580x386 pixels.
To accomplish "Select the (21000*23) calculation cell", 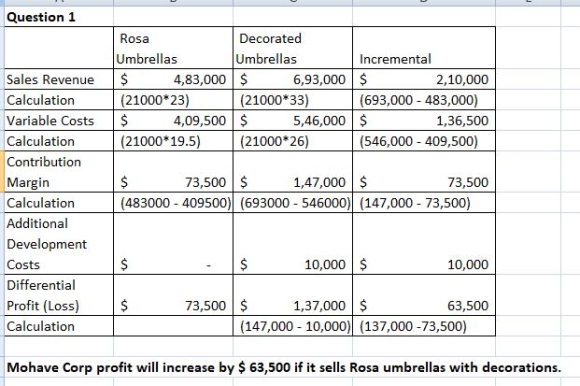I will [173, 100].
